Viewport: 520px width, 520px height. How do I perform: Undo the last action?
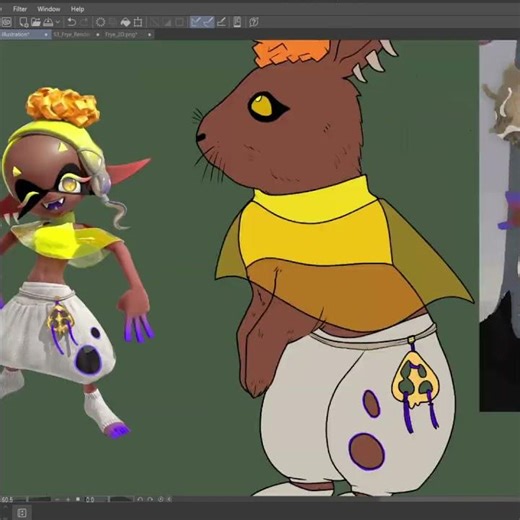[x=71, y=22]
